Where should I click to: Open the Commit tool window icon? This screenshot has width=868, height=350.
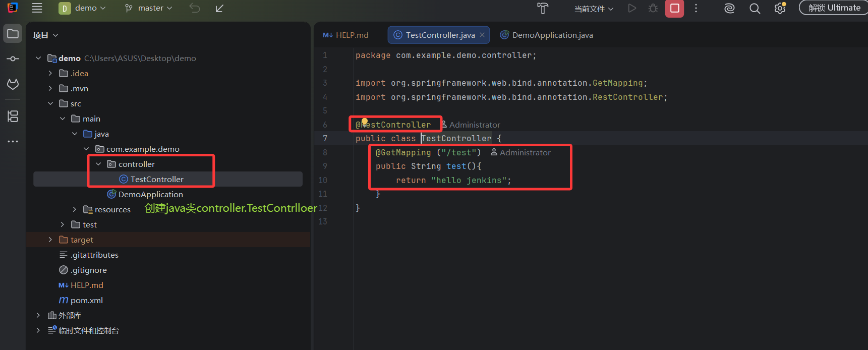pyautogui.click(x=13, y=59)
